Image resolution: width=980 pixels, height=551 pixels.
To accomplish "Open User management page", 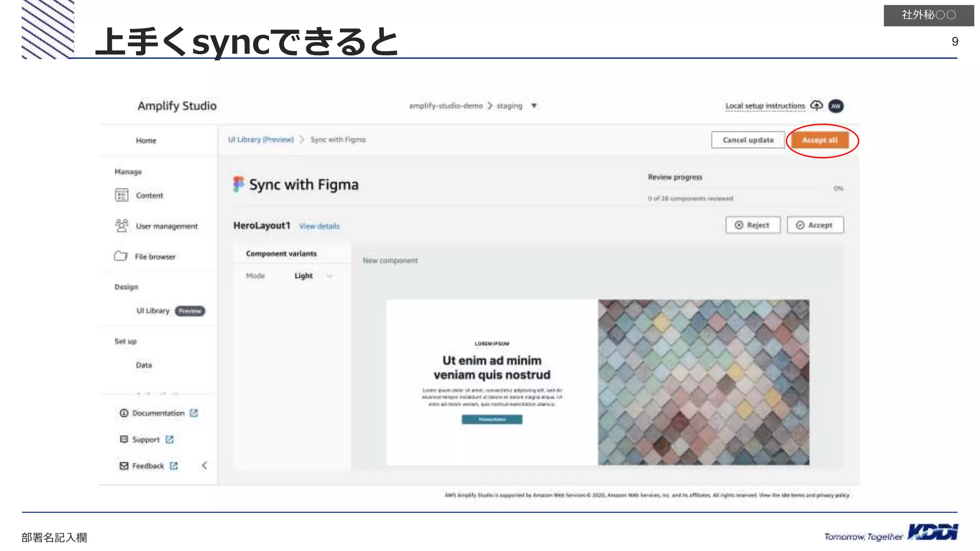I will coord(167,226).
